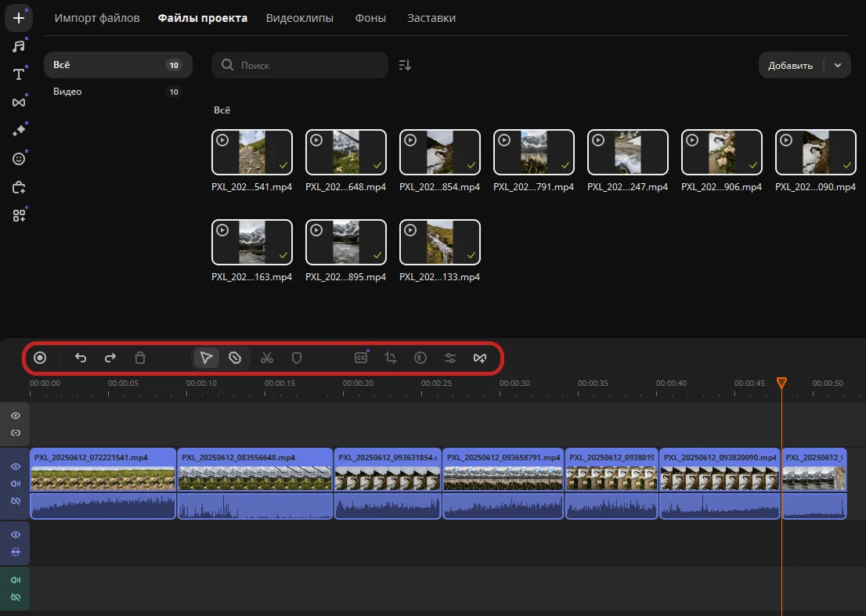
Task: Open the sort order options icon
Action: [405, 66]
